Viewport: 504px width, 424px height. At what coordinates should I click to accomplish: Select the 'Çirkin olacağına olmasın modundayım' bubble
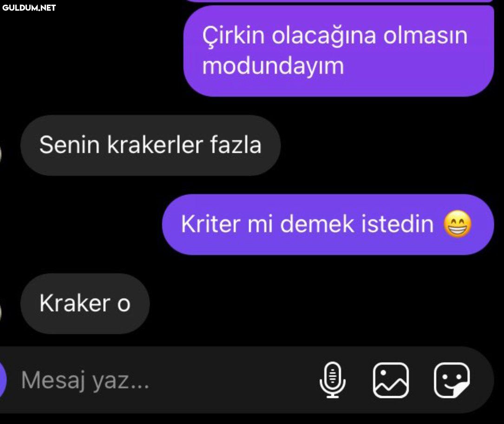[339, 51]
